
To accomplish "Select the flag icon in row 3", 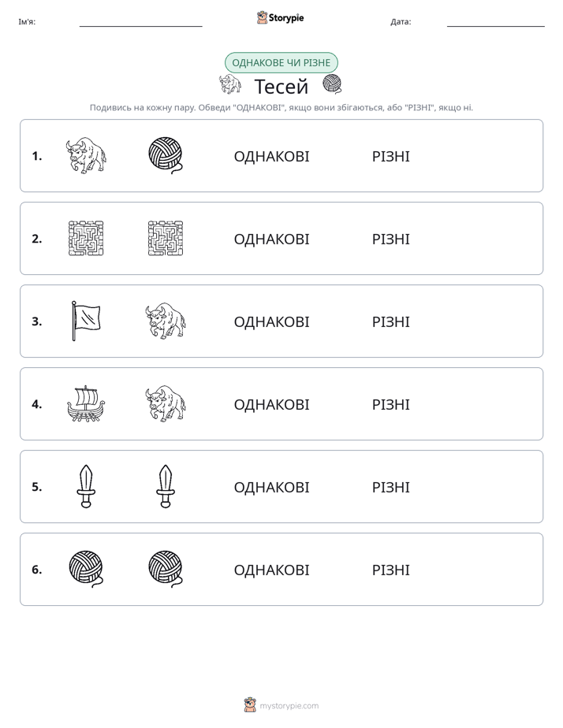I will [x=86, y=321].
